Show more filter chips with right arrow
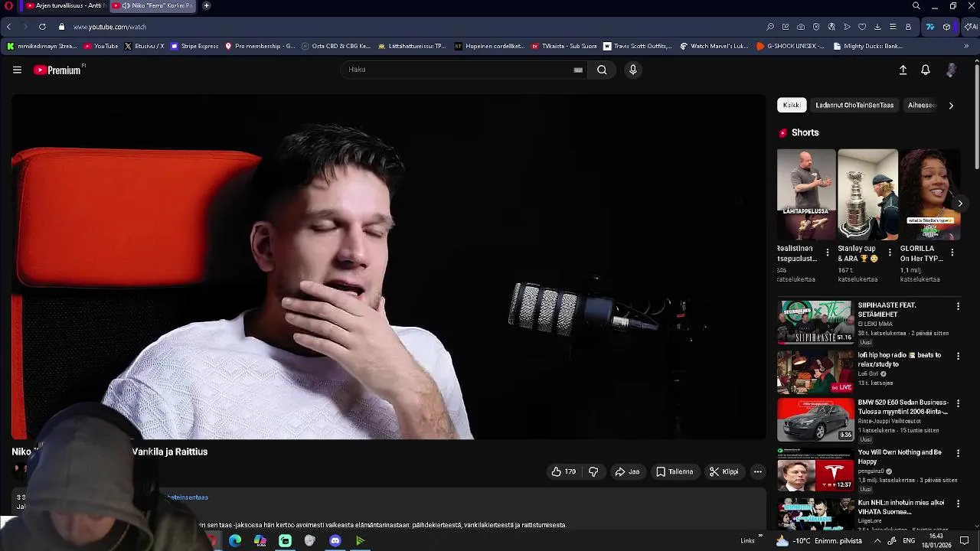This screenshot has width=980, height=551. click(x=951, y=106)
